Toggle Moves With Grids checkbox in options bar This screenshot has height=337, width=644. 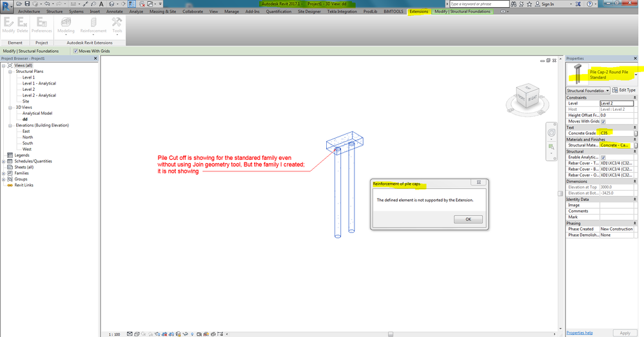coord(75,51)
